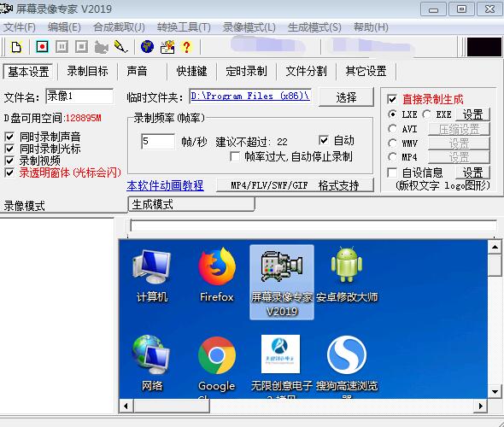Open the globe website icon
This screenshot has width=504, height=427.
(147, 47)
